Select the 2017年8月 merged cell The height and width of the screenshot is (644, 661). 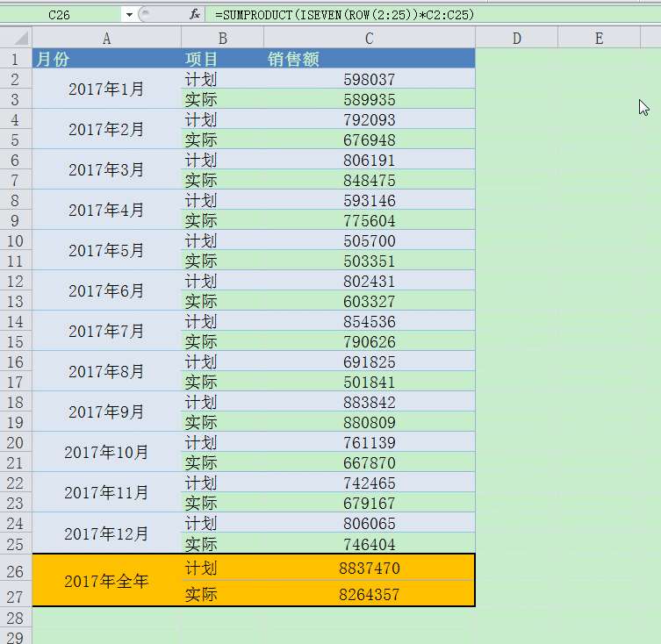(x=106, y=371)
